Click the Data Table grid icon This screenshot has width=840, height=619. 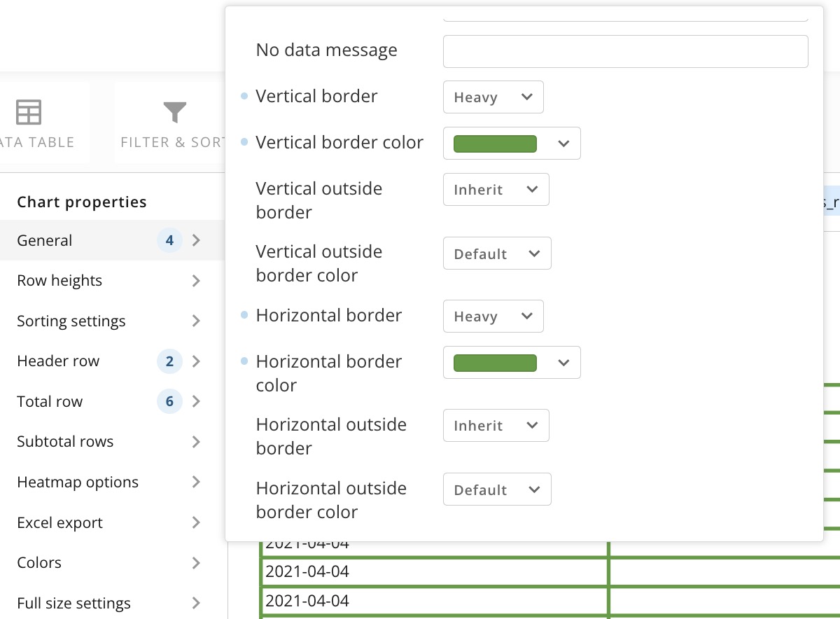pos(29,112)
